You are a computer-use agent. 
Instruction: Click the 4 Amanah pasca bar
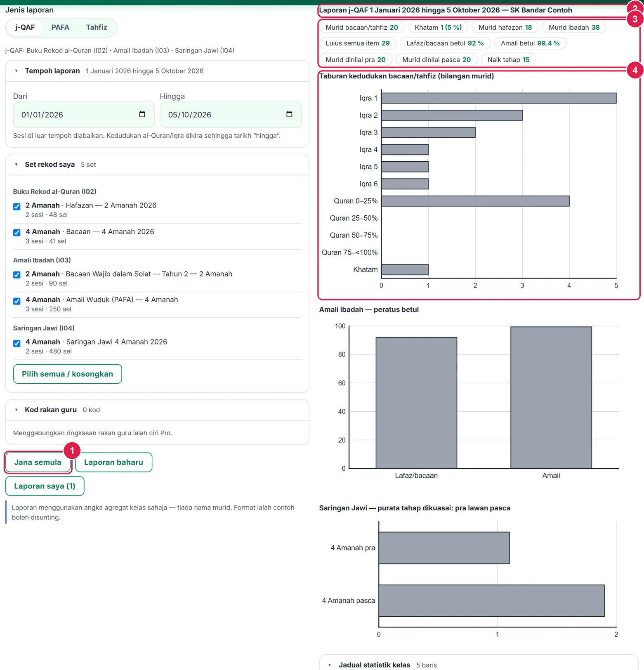(491, 601)
